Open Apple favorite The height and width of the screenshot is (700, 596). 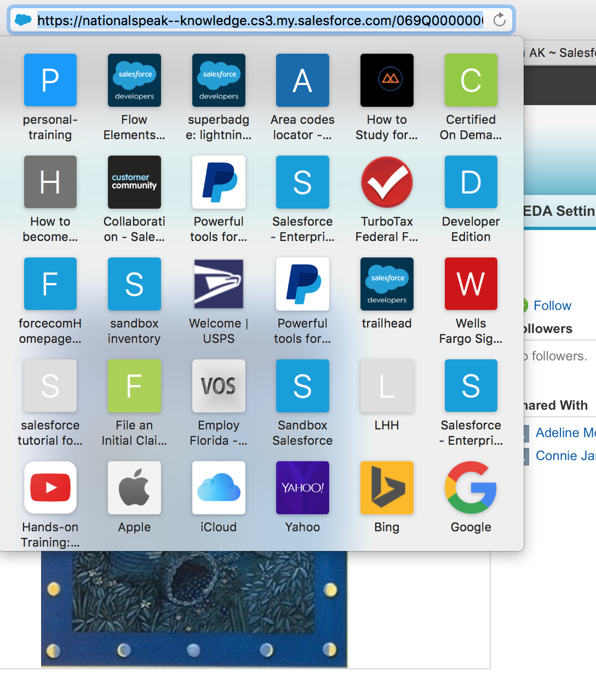click(x=134, y=487)
